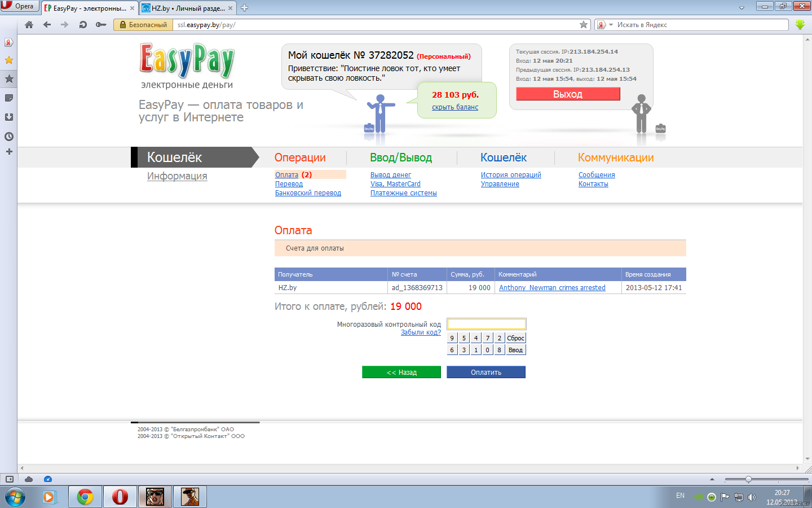The image size is (812, 508).
Task: Open Visa, MasterCard link
Action: pos(395,184)
